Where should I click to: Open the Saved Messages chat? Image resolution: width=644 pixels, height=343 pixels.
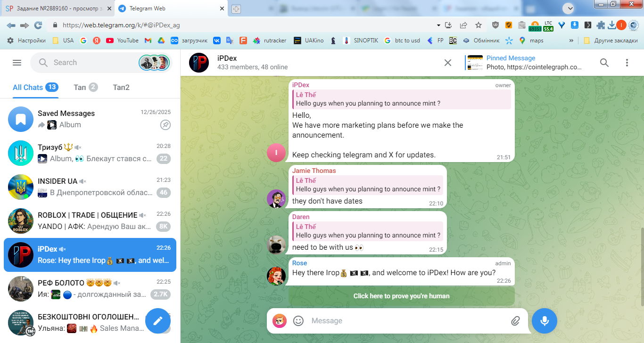(90, 119)
